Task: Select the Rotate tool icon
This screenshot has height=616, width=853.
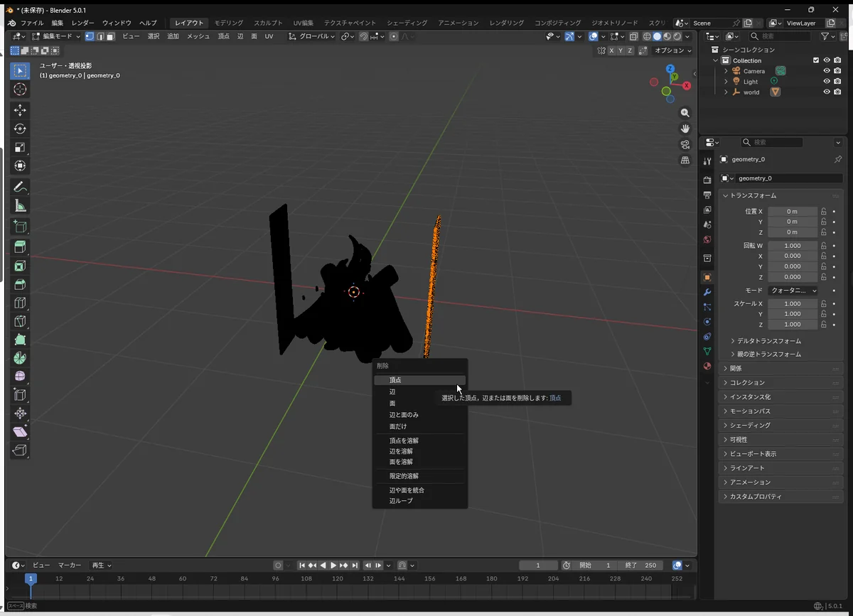Action: 20,129
